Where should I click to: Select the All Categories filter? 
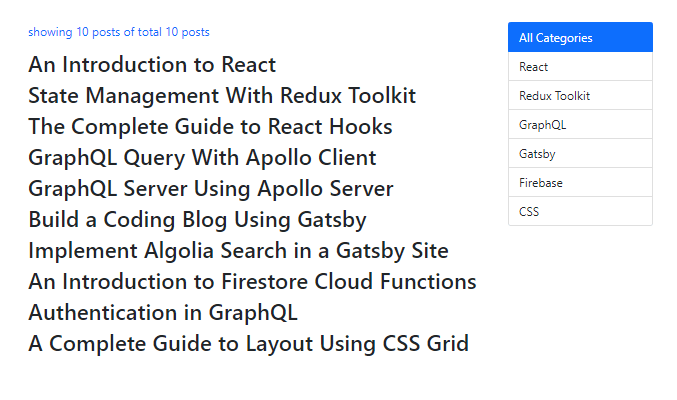point(580,38)
